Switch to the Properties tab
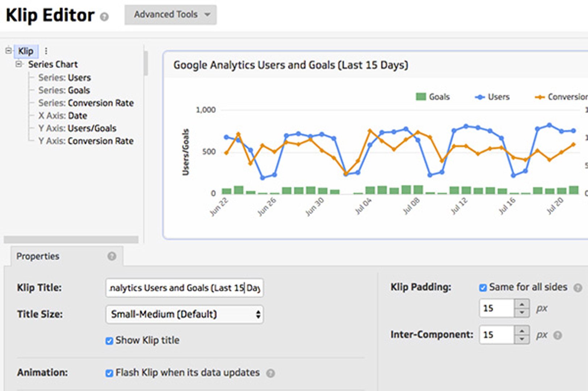This screenshot has height=391, width=588. [38, 256]
